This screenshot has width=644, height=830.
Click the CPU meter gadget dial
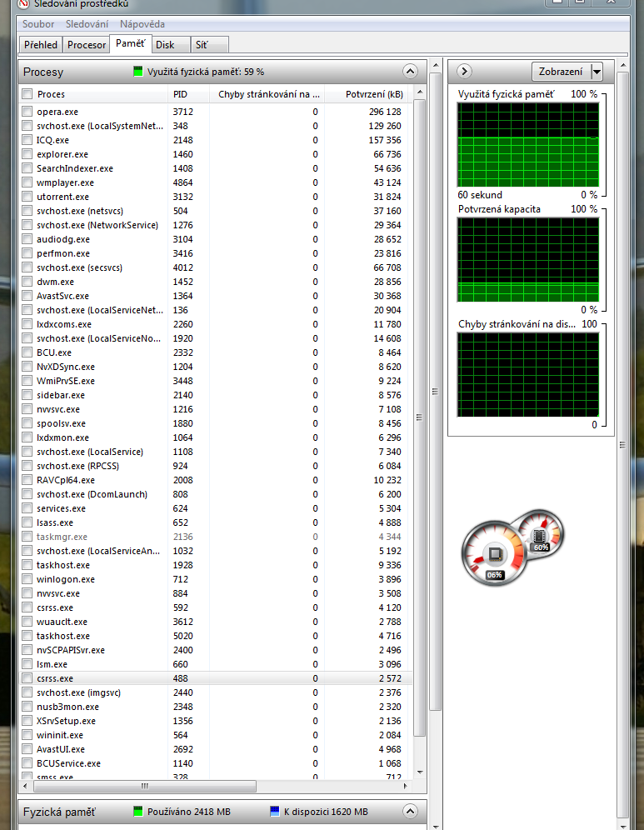tap(494, 553)
